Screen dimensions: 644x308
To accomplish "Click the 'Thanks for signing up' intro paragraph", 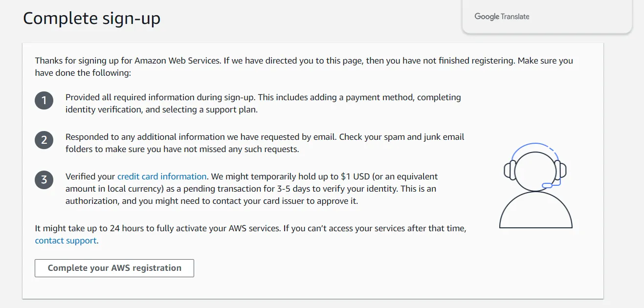I will click(x=304, y=67).
